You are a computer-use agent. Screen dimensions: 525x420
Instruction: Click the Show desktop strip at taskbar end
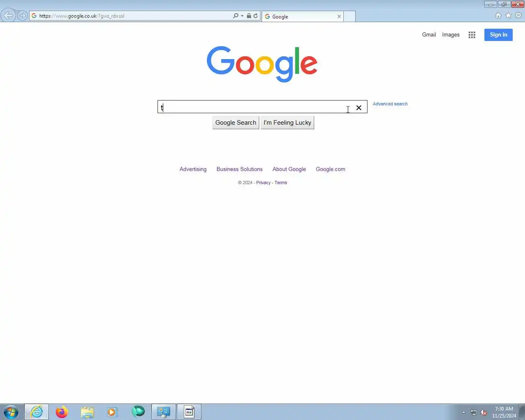522,412
